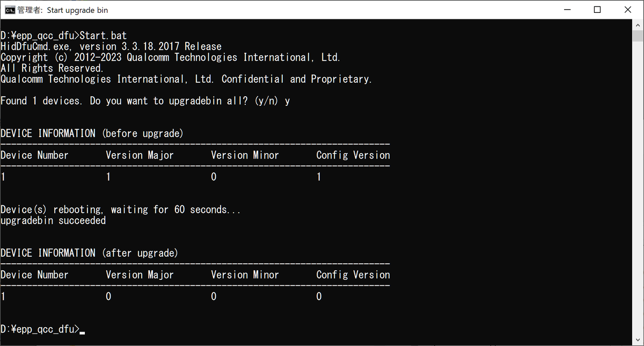Screen dimensions: 644x346
Task: Maximize the Start upgrade bin window
Action: tap(597, 10)
